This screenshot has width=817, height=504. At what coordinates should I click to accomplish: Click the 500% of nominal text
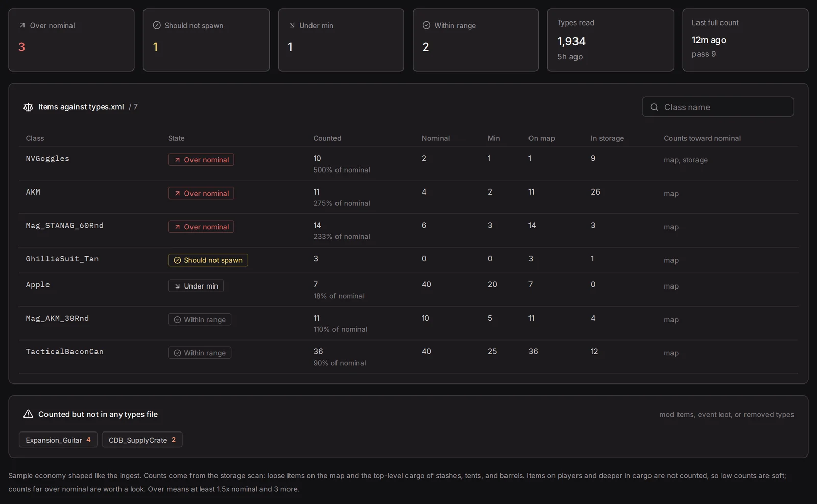[342, 170]
